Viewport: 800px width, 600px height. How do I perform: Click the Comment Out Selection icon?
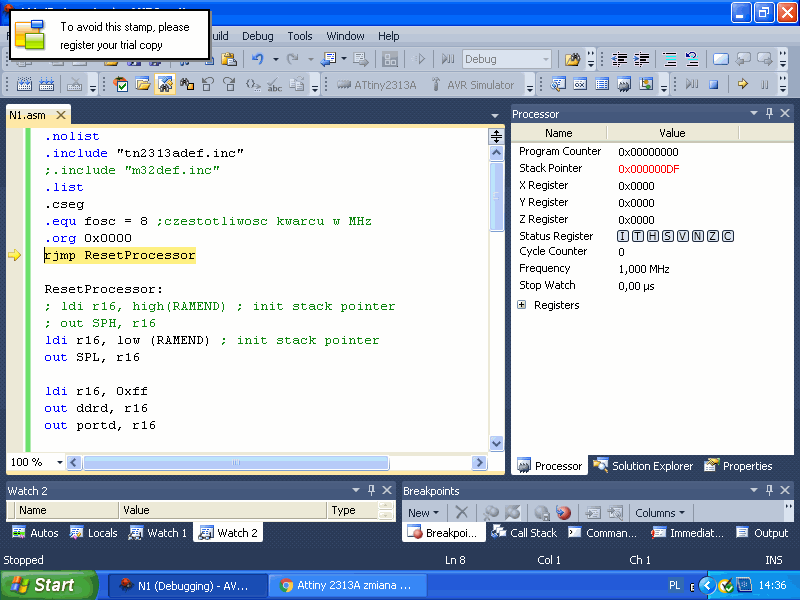669,60
